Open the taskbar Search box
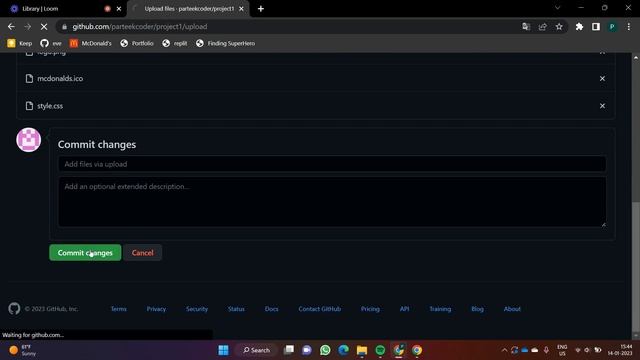This screenshot has height=360, width=640. [x=257, y=350]
